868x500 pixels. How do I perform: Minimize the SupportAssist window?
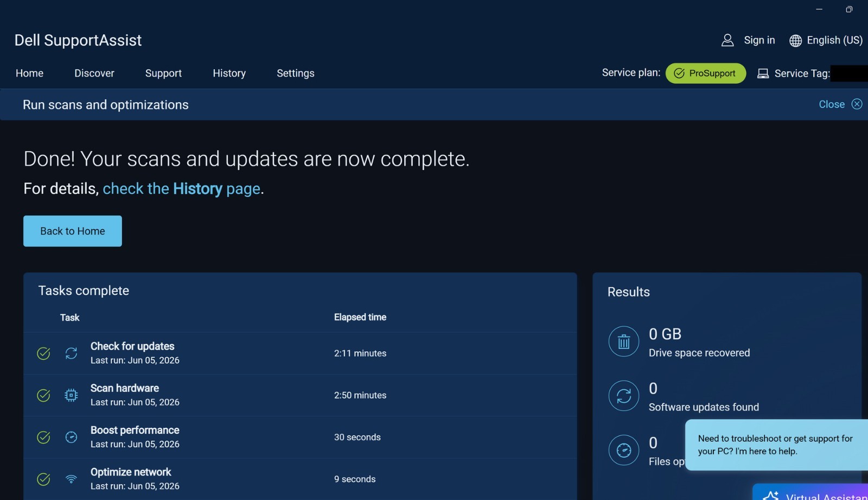819,9
